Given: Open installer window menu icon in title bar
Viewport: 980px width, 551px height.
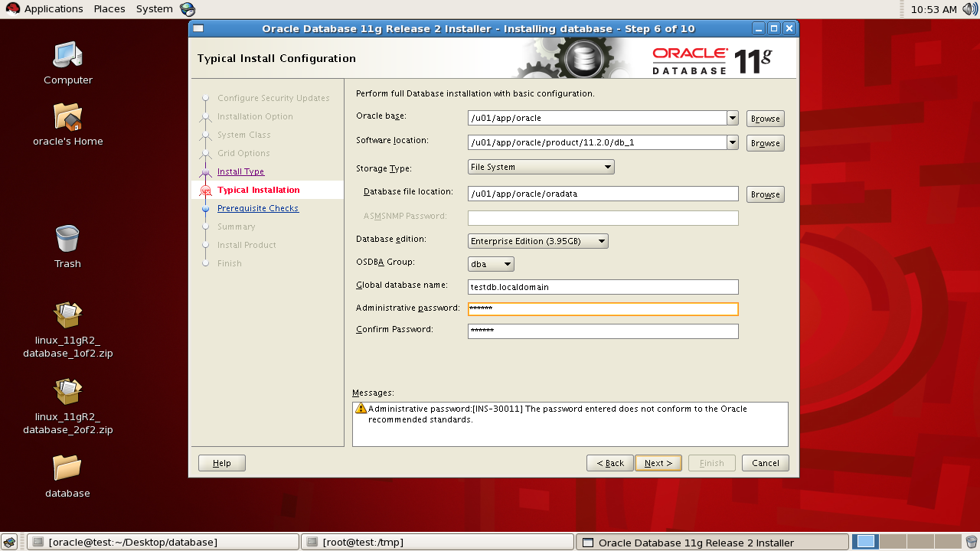Looking at the screenshot, I should [198, 28].
